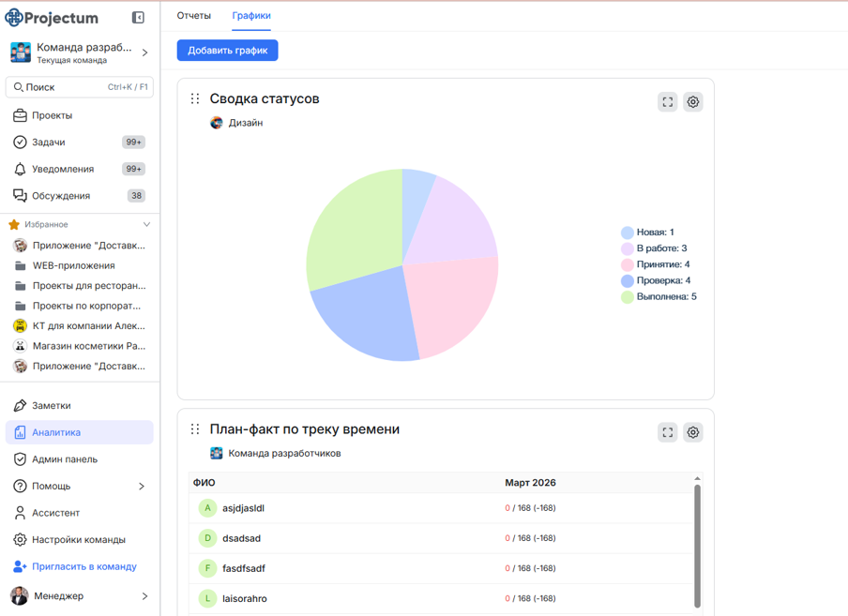Select the Графики tab

click(251, 16)
